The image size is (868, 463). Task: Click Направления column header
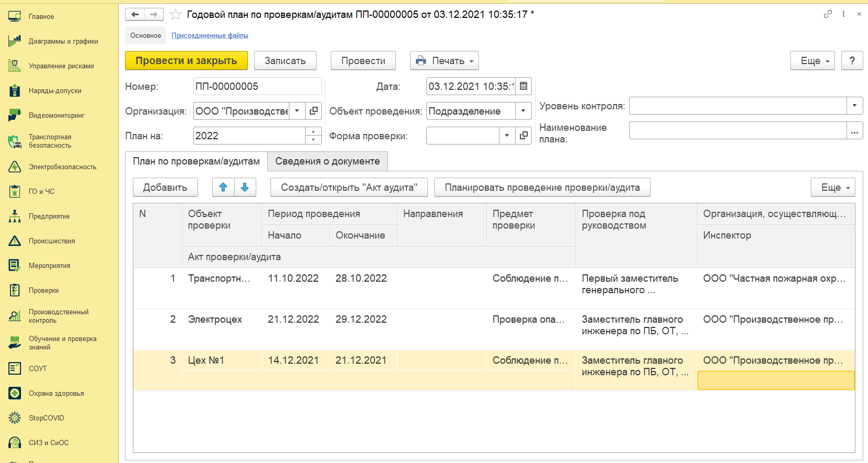(x=442, y=224)
